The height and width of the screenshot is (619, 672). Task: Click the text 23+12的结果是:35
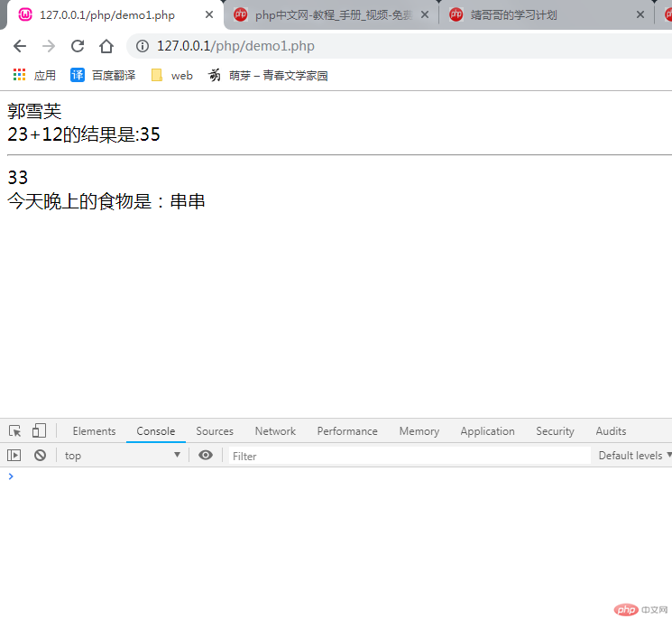[84, 134]
